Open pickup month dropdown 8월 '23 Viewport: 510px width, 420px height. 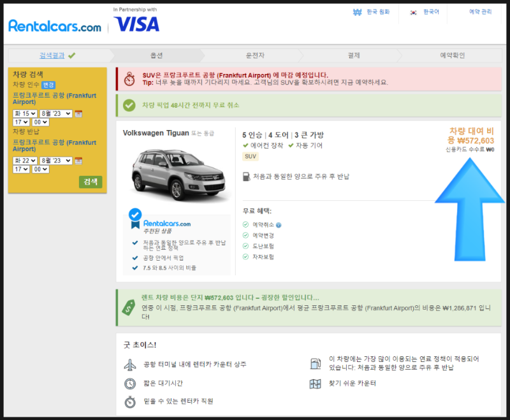56,113
